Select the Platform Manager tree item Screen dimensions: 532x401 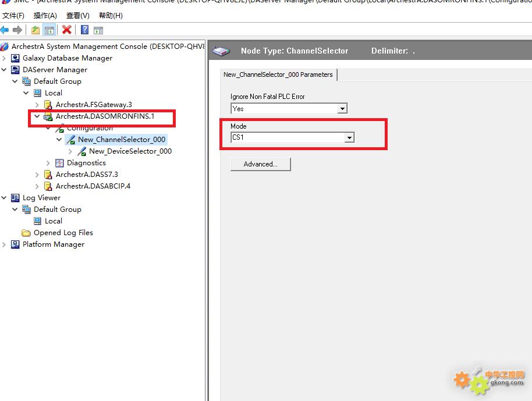coord(54,244)
